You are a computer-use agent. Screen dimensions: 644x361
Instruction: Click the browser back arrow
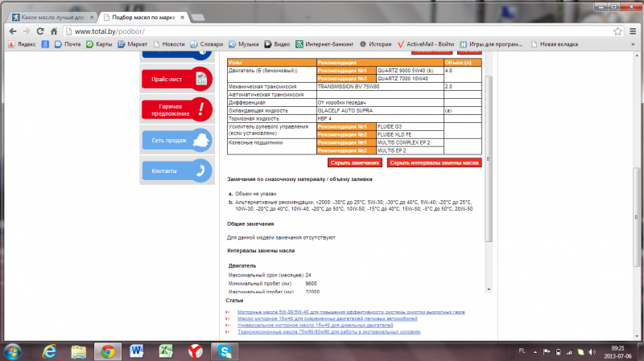10,30
